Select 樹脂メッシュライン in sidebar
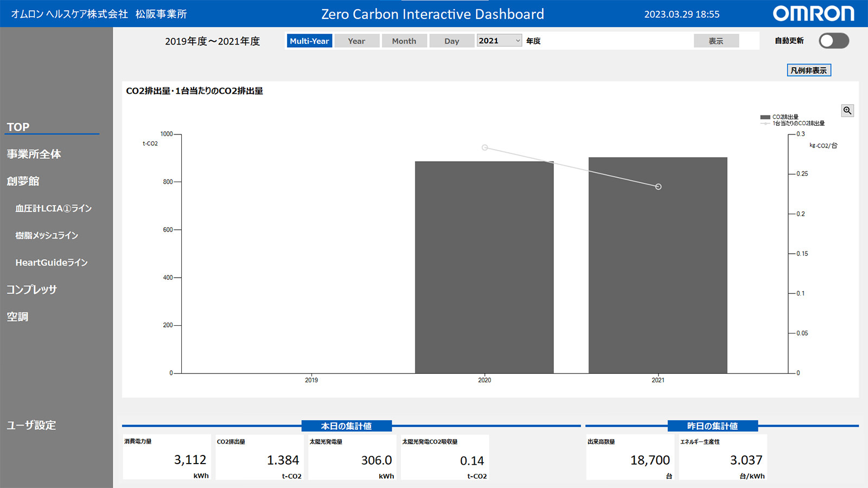The image size is (868, 488). (x=47, y=235)
